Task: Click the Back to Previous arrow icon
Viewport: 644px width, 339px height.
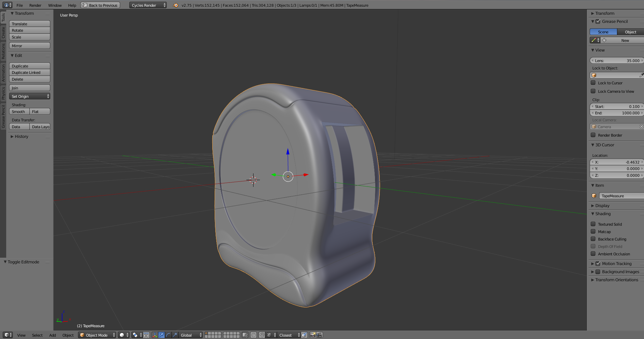Action: coord(85,5)
